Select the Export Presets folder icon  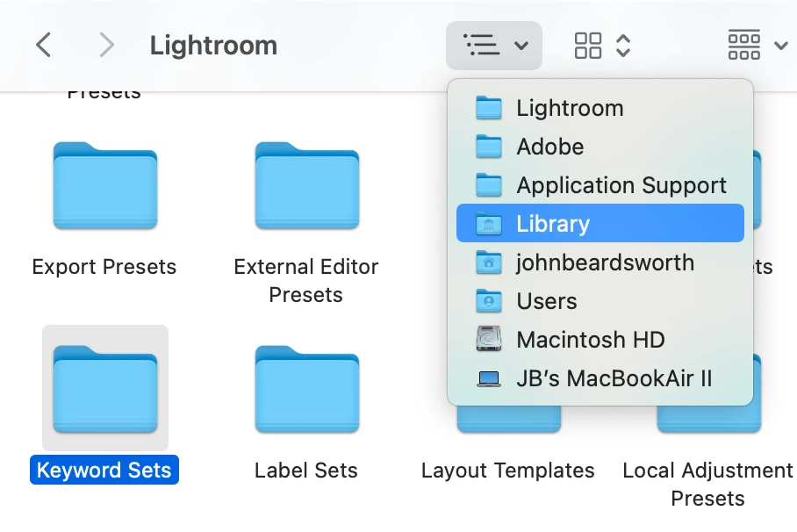[x=105, y=185]
